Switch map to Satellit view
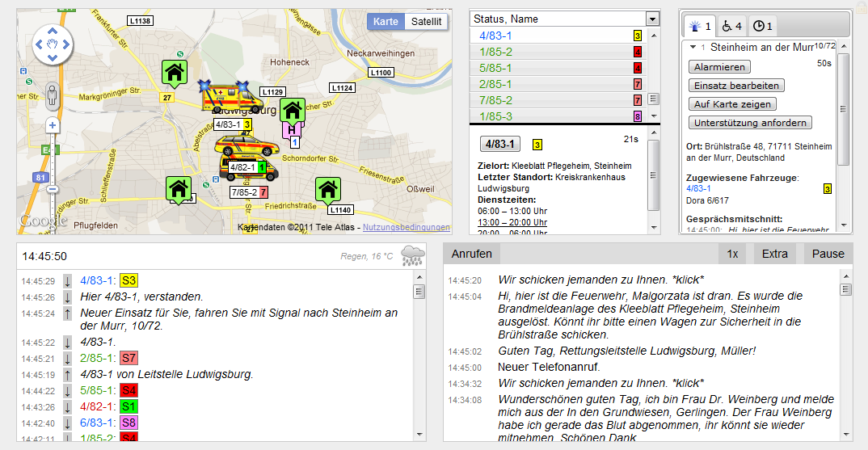 pyautogui.click(x=426, y=22)
